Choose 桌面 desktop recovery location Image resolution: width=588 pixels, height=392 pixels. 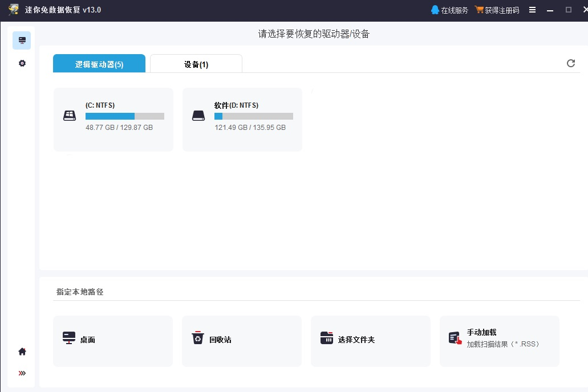point(113,341)
